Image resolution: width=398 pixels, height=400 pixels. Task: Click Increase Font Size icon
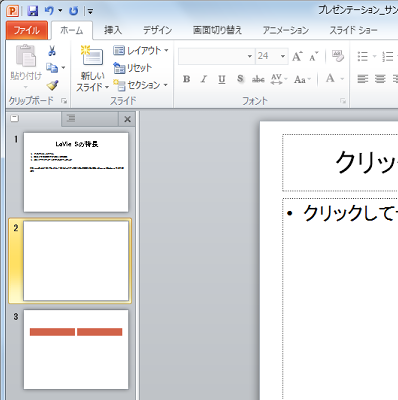(x=297, y=56)
